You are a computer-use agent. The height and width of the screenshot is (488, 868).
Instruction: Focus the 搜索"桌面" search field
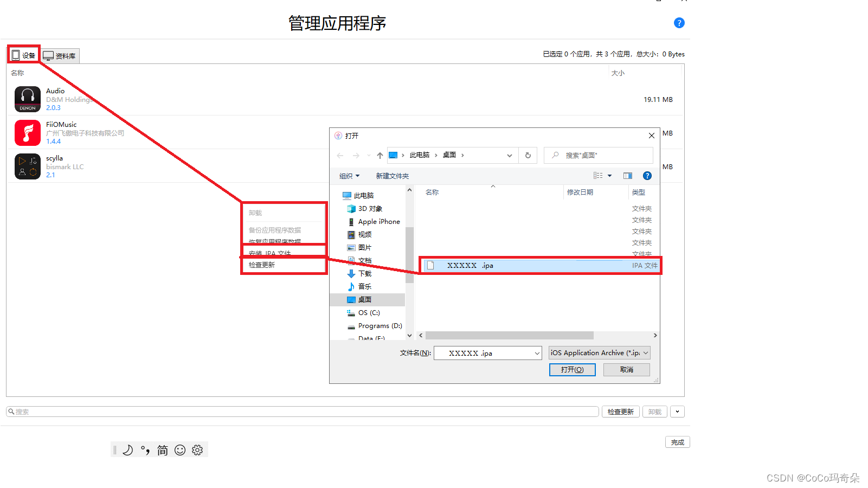pos(599,155)
